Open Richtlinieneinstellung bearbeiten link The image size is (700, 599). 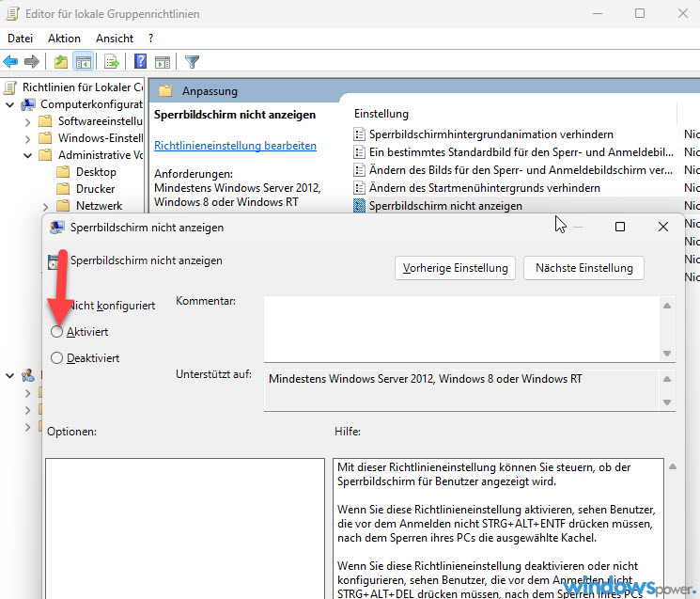coord(235,146)
